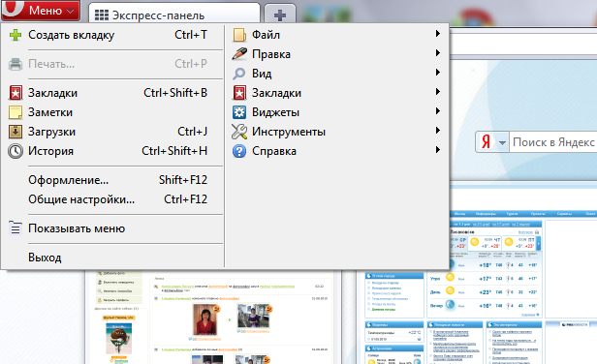Toggle Показывать меню entry
This screenshot has width=597, height=364.
click(112, 228)
